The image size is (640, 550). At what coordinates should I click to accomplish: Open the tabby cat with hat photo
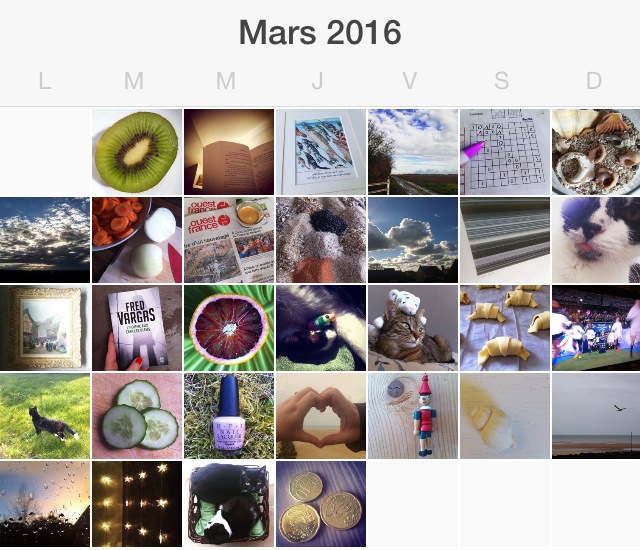coord(413,328)
